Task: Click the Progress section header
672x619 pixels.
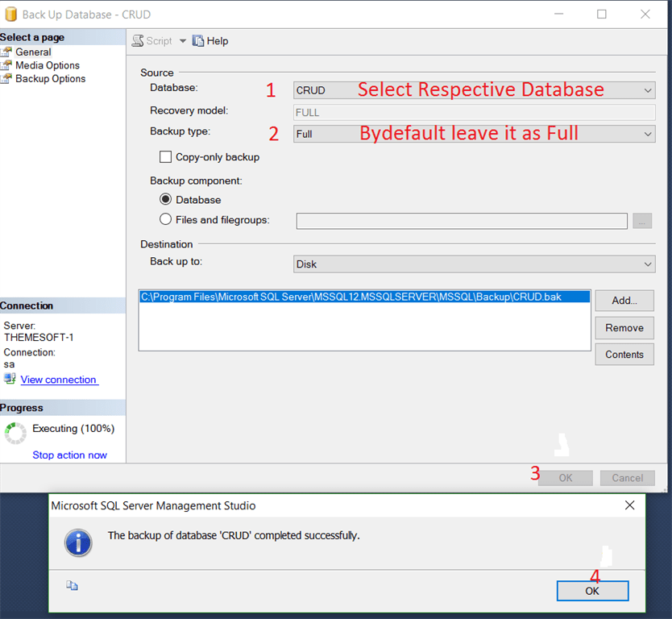Action: tap(63, 408)
